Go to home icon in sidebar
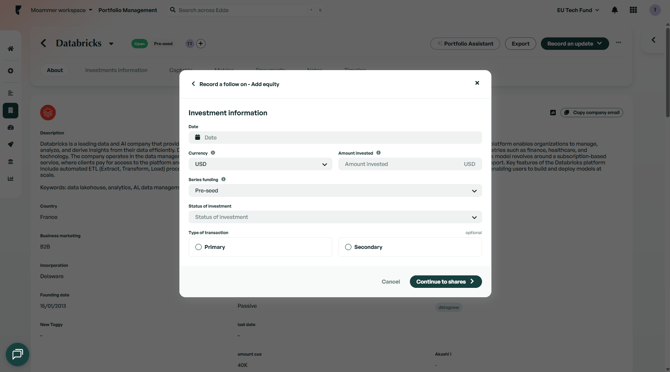The height and width of the screenshot is (372, 670). click(x=11, y=49)
